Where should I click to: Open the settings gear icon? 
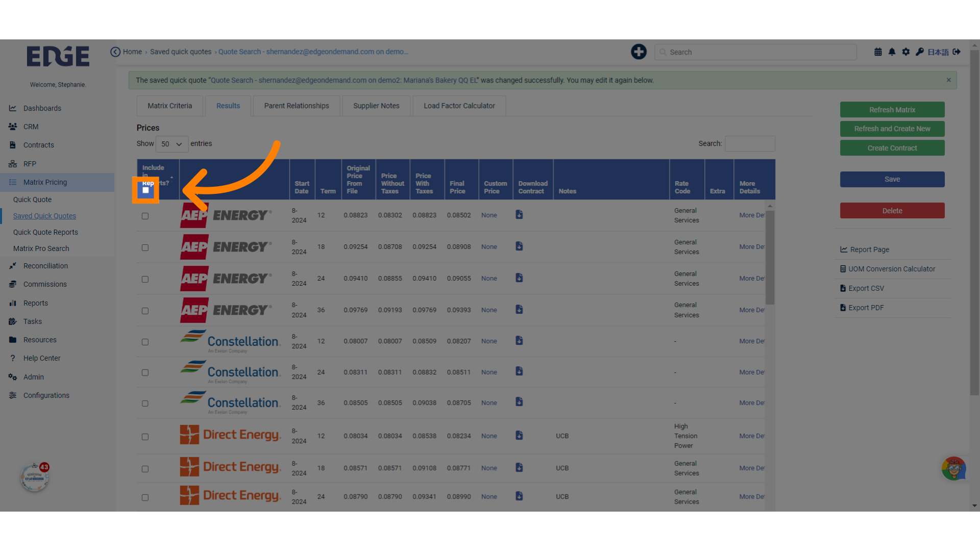coord(905,52)
